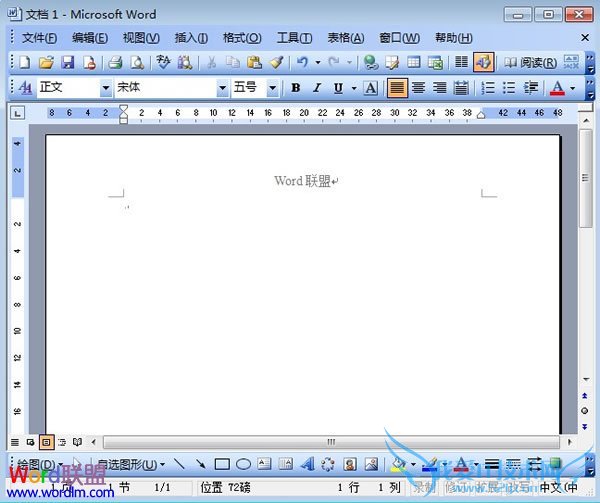Insert a hyperlink with the globe icon

pyautogui.click(x=370, y=62)
